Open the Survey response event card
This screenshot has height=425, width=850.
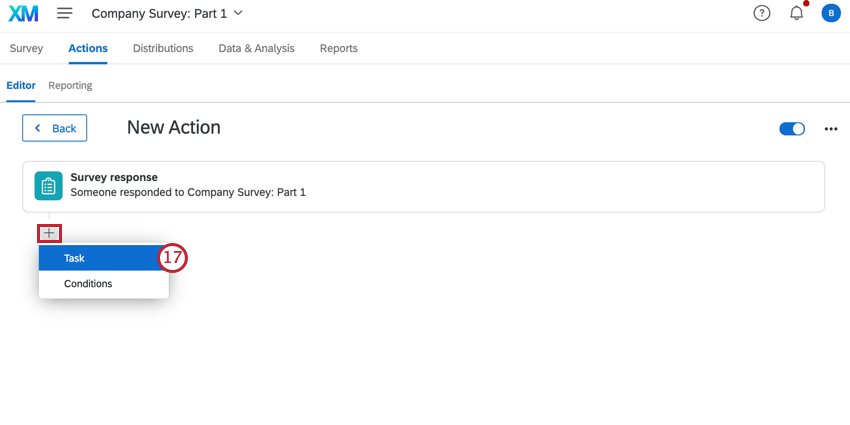(423, 186)
